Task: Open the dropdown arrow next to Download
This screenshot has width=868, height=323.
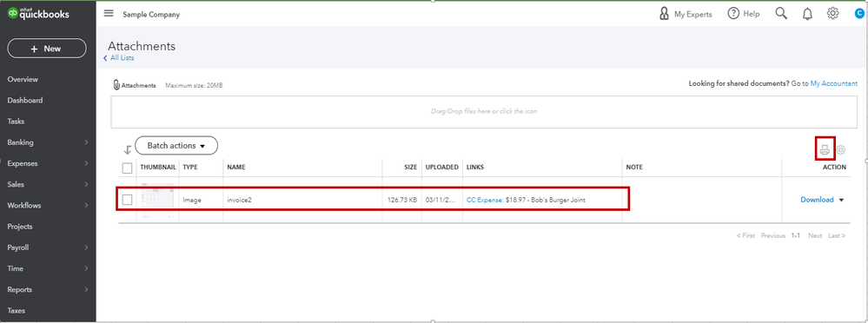Action: (841, 201)
